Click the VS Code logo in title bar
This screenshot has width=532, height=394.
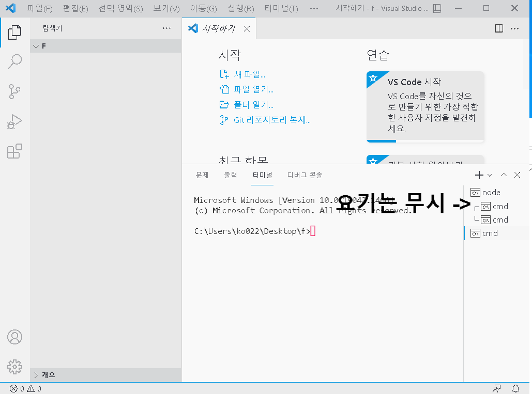10,8
